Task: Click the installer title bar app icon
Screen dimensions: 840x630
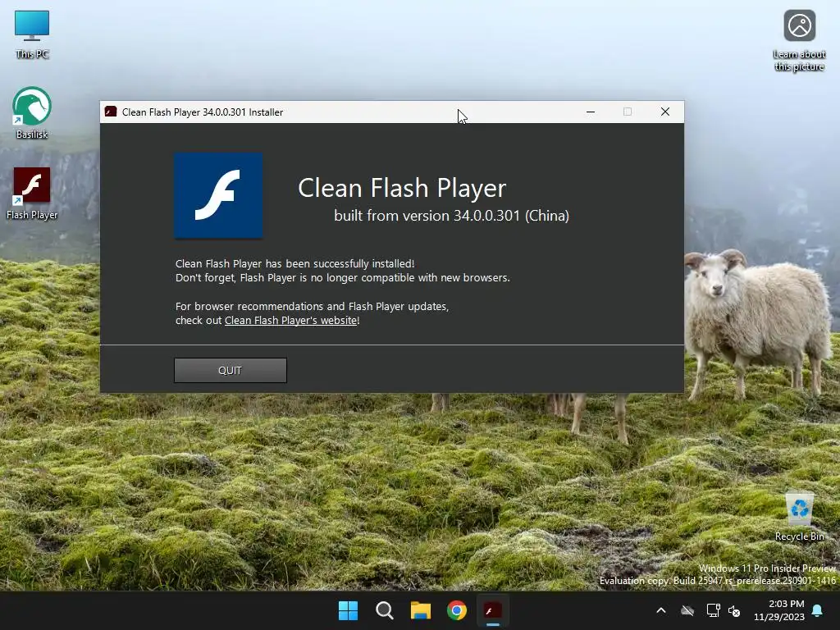Action: [111, 112]
